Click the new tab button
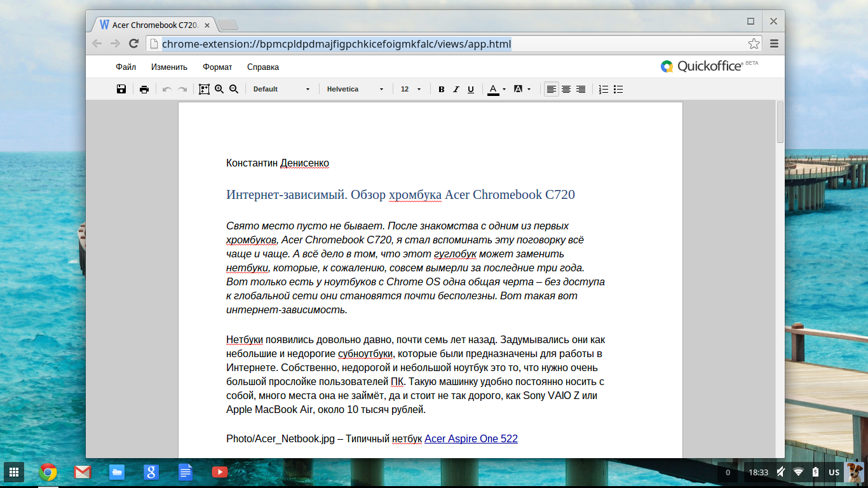 pyautogui.click(x=227, y=25)
